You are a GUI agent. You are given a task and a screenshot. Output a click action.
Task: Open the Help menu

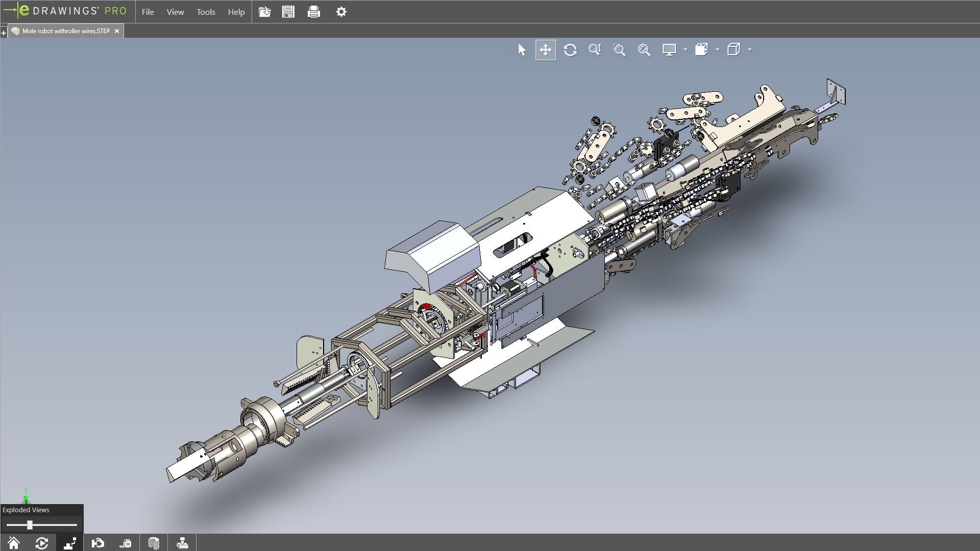coord(236,12)
